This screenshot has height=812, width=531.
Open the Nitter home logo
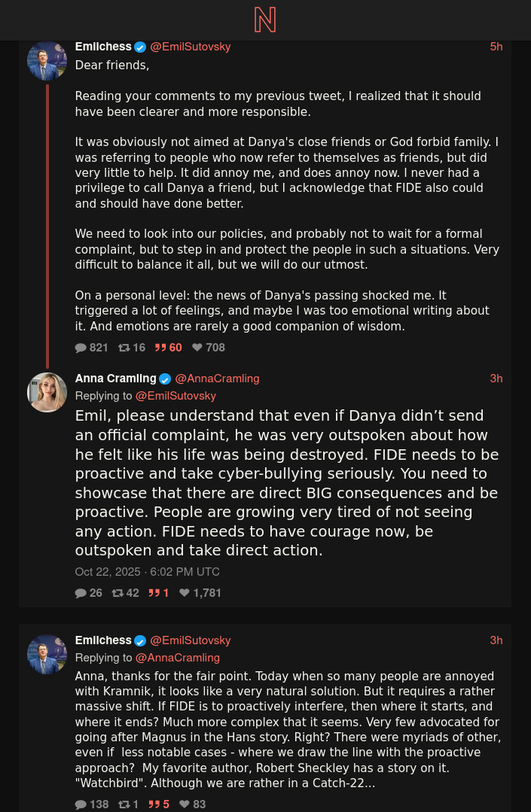point(264,20)
